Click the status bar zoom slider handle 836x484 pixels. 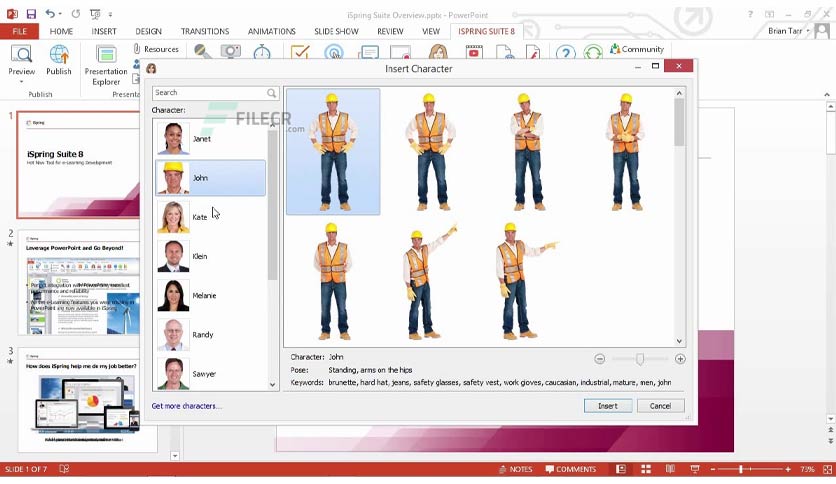tap(740, 469)
